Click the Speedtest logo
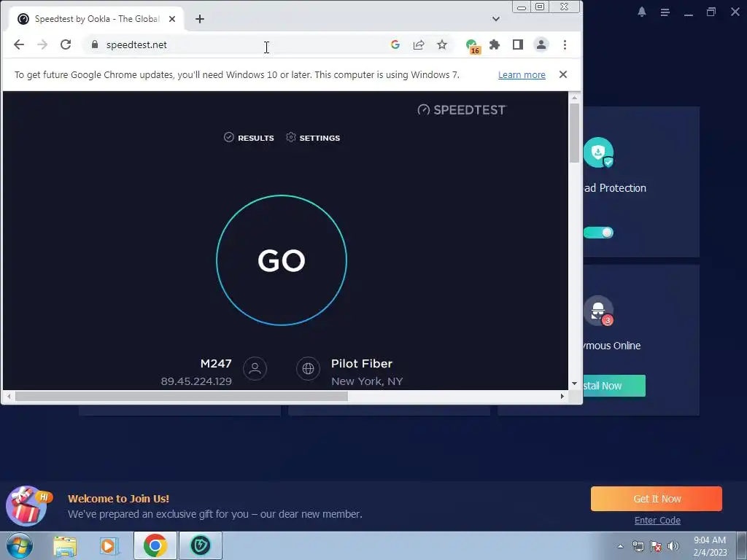The width and height of the screenshot is (747, 560). click(462, 110)
